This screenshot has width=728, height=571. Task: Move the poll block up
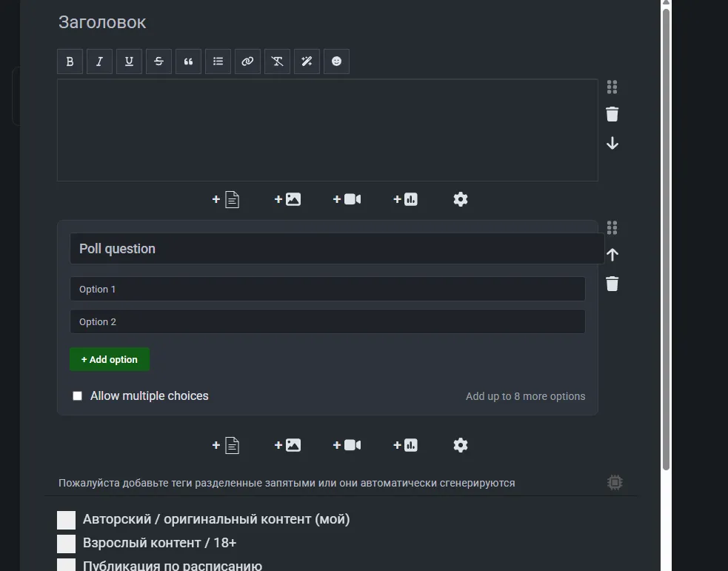tap(612, 255)
